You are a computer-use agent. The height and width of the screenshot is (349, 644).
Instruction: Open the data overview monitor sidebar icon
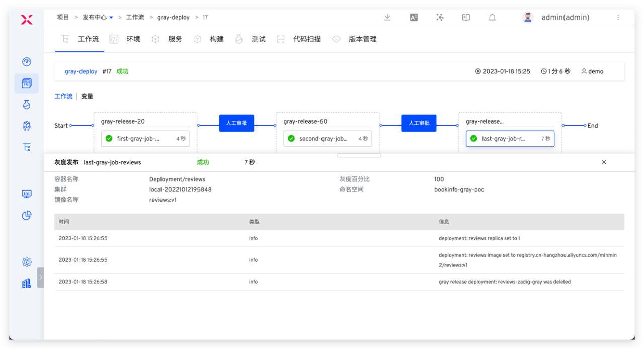tap(27, 194)
